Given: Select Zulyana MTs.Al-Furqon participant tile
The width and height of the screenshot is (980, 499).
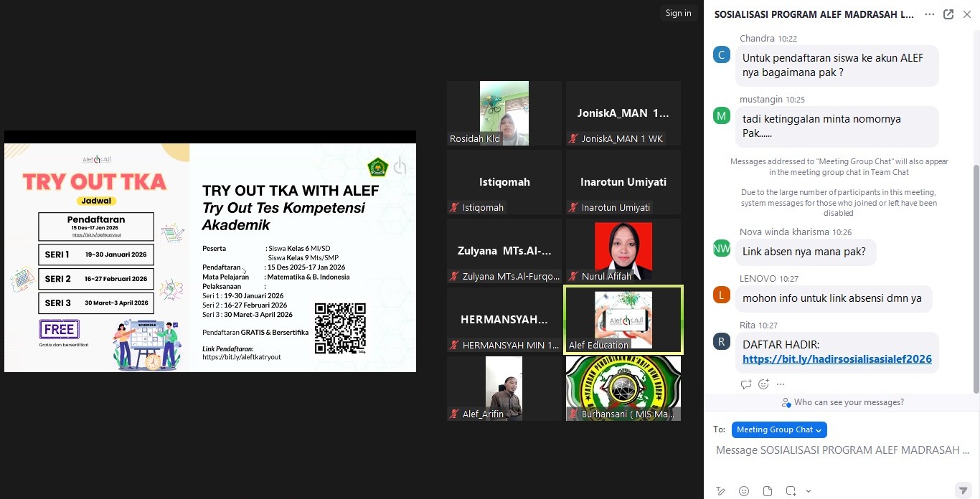Looking at the screenshot, I should point(504,251).
